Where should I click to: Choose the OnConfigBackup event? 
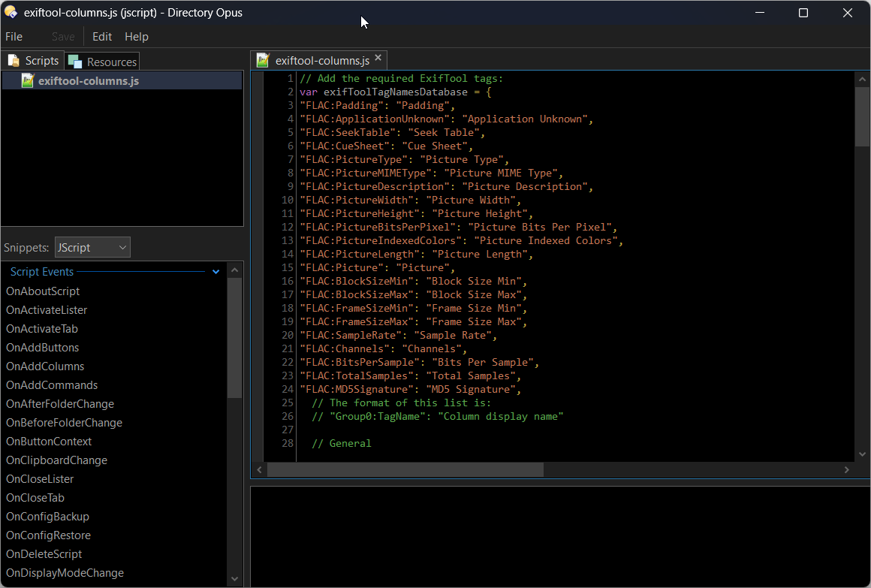point(47,517)
